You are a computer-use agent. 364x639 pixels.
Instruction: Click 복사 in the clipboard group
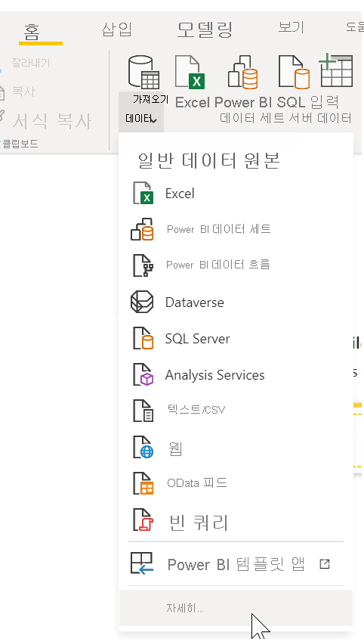coord(23,91)
